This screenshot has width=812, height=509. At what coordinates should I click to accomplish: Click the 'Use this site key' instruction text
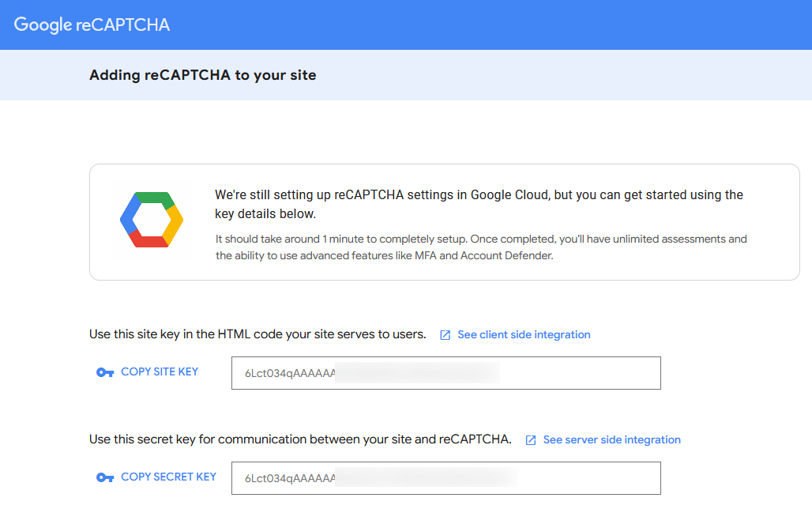click(258, 334)
